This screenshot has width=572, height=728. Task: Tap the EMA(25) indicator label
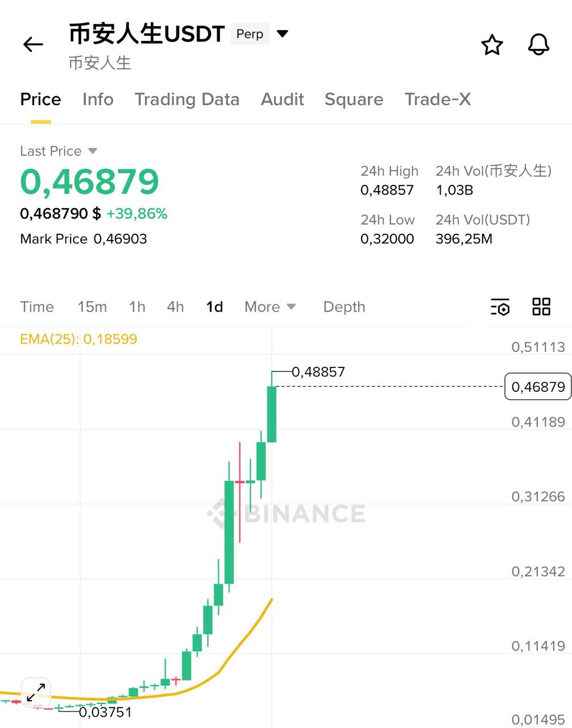pyautogui.click(x=78, y=340)
